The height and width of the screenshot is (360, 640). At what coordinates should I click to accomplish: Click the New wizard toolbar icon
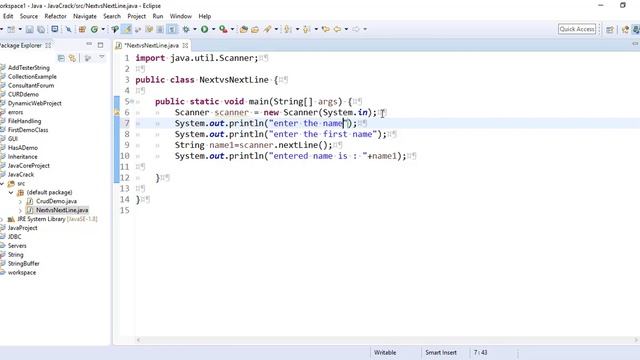[11, 29]
